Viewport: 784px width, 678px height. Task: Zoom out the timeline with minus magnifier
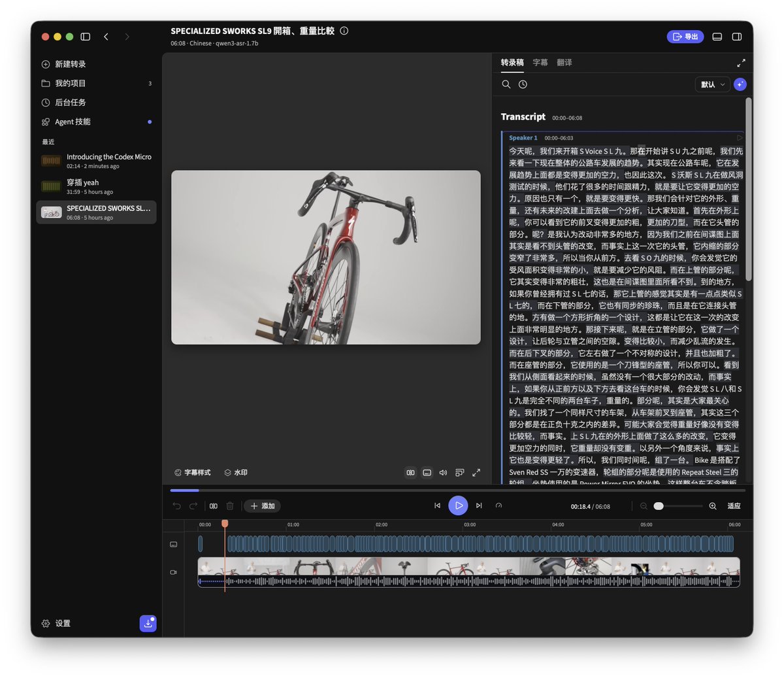(x=644, y=506)
